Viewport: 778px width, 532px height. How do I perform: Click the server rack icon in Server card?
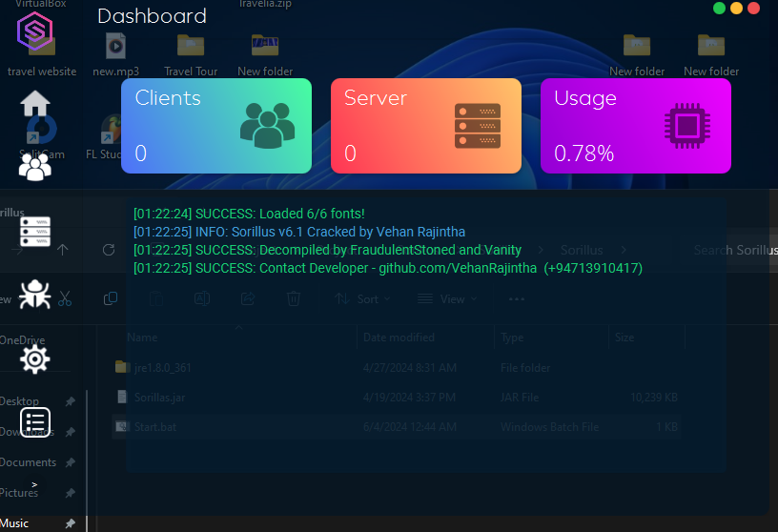(478, 126)
